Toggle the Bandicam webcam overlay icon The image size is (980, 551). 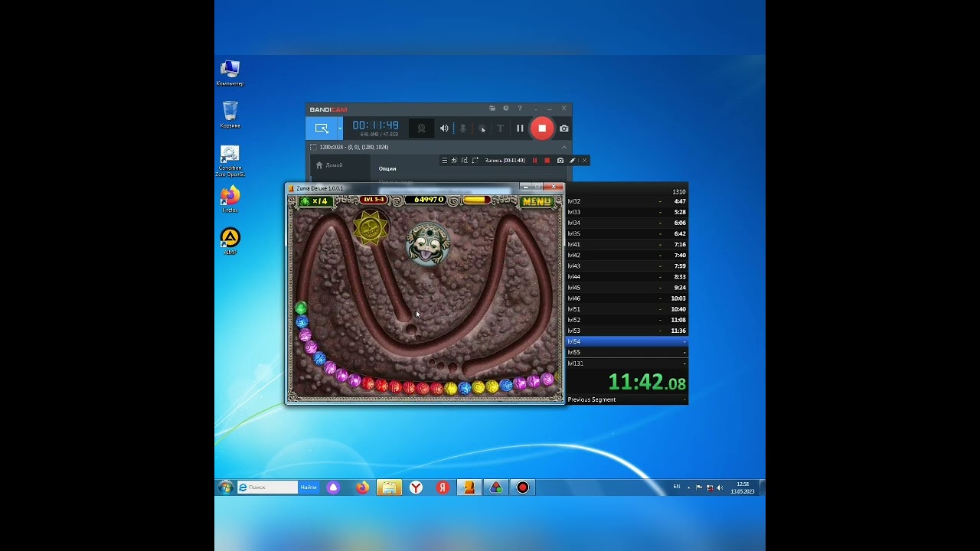421,129
